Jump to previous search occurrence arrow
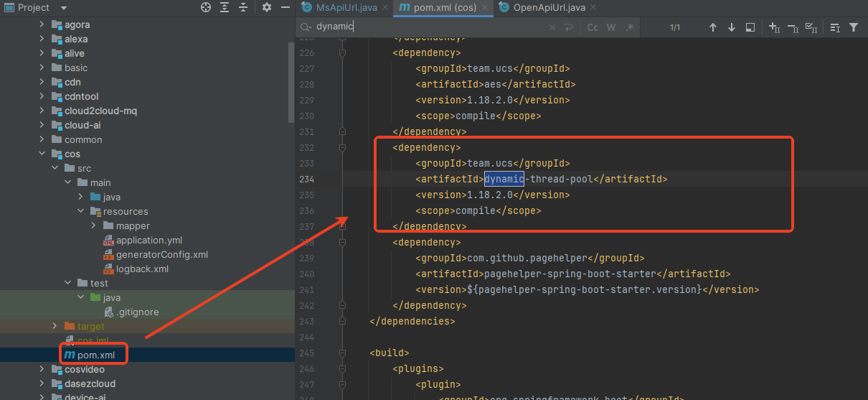Viewport: 868px width, 400px height. coord(713,27)
